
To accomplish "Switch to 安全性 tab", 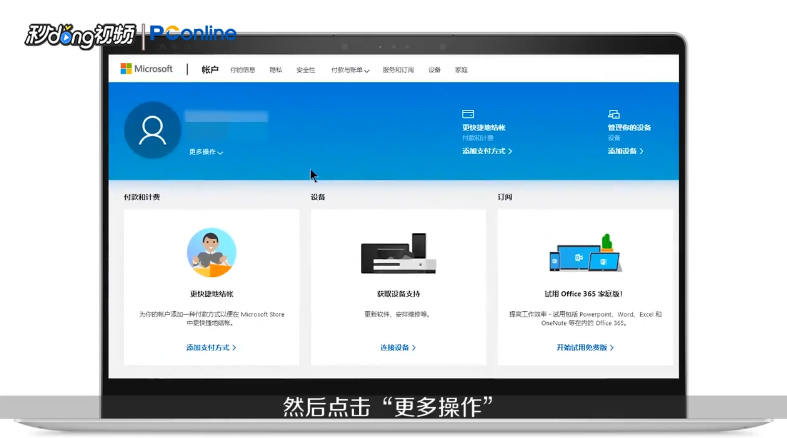I will (306, 70).
